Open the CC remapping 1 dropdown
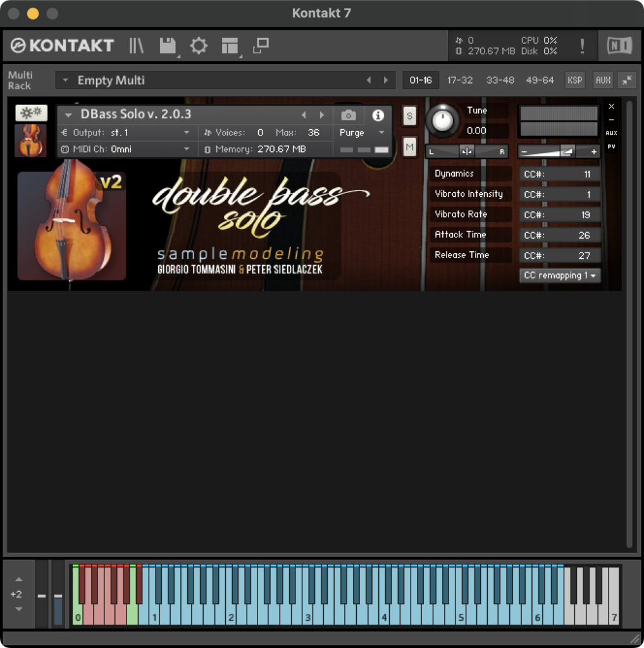The width and height of the screenshot is (644, 648). 560,275
